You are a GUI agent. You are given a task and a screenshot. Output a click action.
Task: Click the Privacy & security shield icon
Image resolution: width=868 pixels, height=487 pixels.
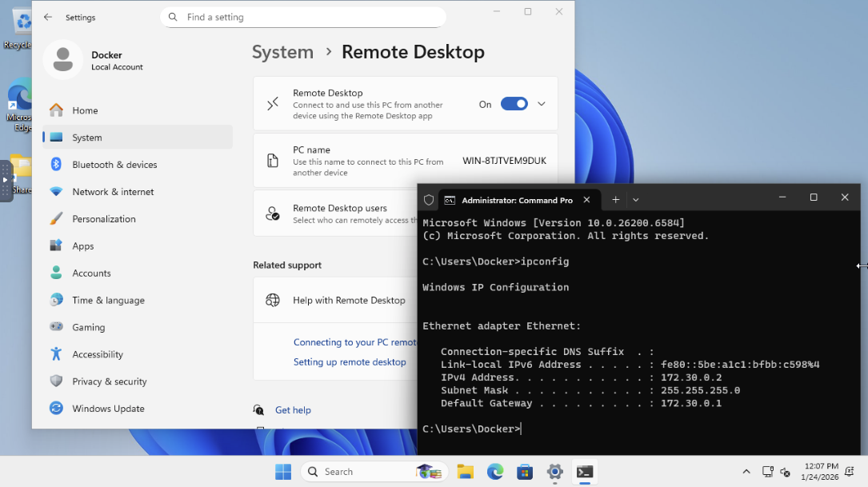[56, 381]
